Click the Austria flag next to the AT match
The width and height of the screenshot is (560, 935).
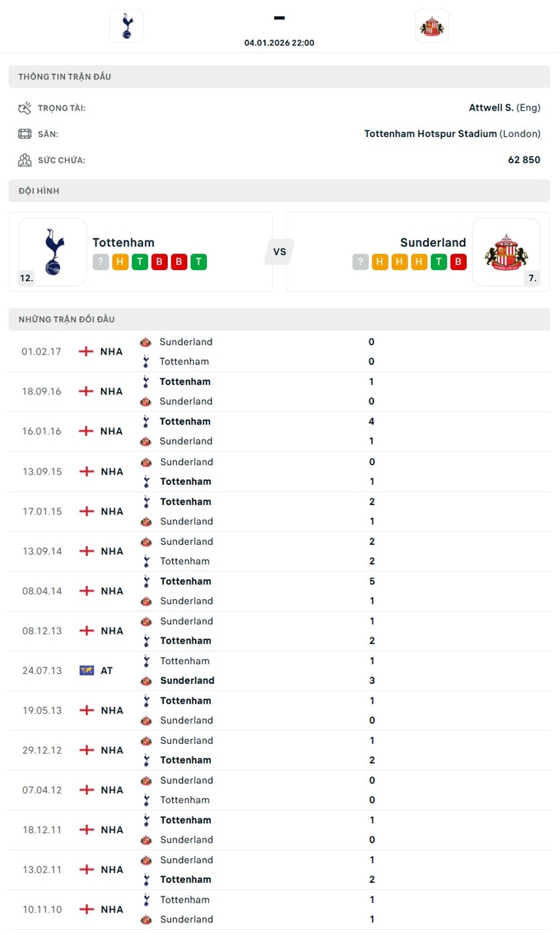coord(85,670)
